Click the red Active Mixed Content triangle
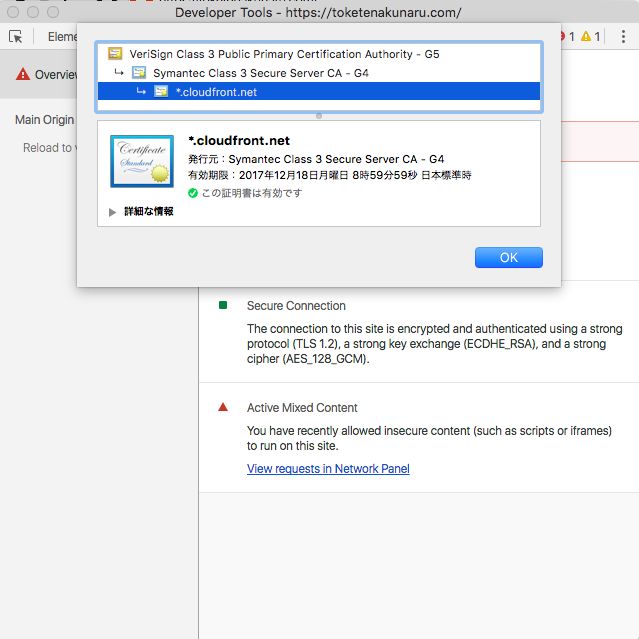This screenshot has height=639, width=639. click(x=223, y=407)
